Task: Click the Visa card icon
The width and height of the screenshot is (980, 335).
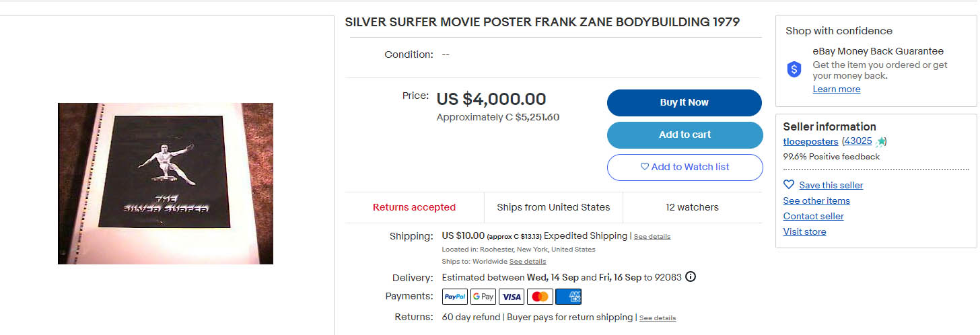Action: (x=512, y=297)
